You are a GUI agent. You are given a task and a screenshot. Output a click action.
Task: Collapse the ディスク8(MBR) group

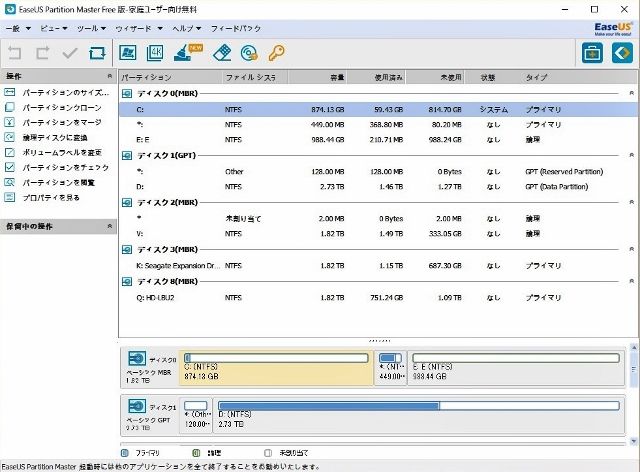pos(631,281)
